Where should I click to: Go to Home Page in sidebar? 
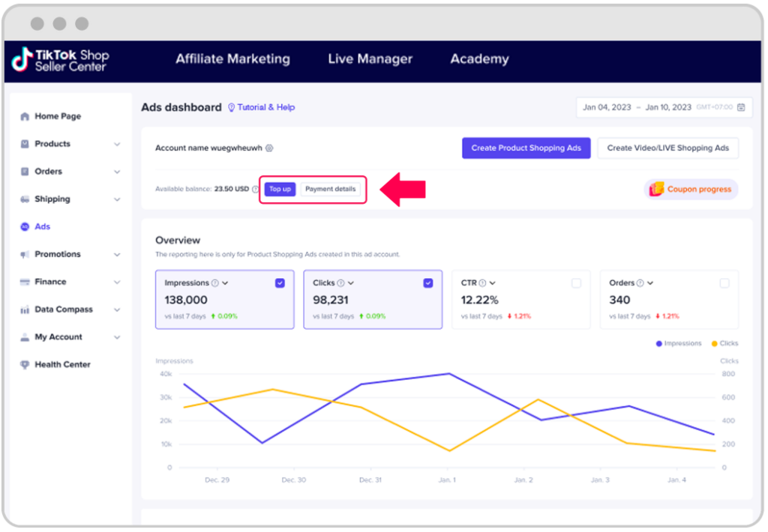[x=58, y=116]
